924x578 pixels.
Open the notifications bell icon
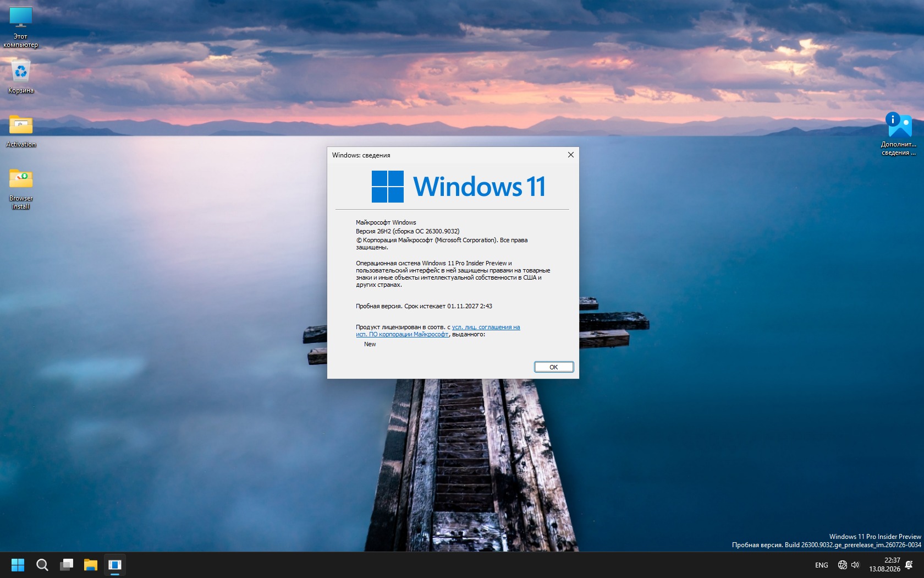pos(909,565)
